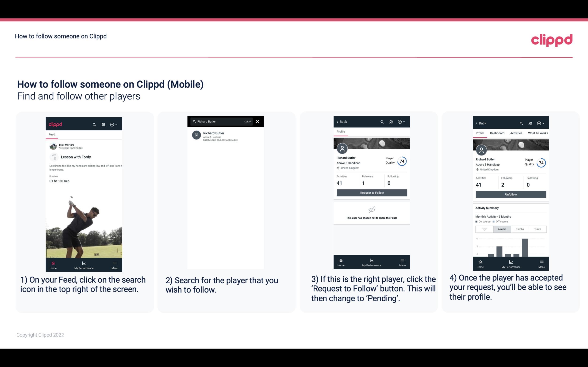
Task: Click the search icon on Feed screen
Action: [94, 124]
